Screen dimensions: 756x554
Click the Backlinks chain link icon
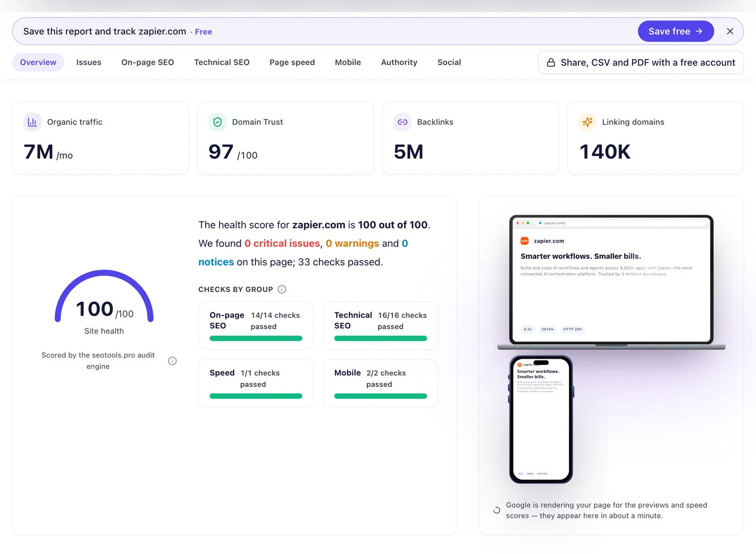pyautogui.click(x=402, y=122)
